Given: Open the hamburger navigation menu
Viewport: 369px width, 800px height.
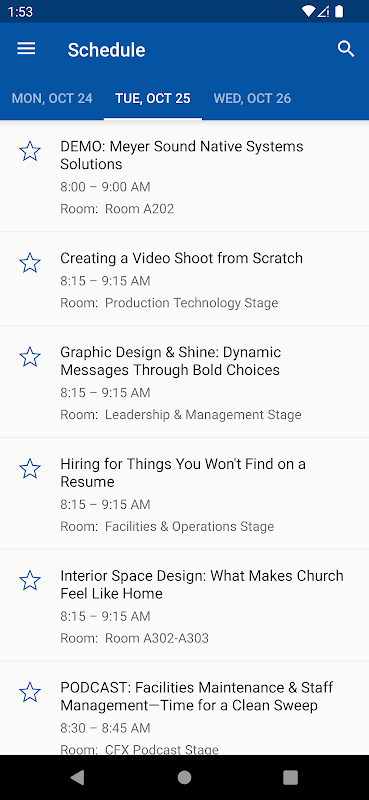Looking at the screenshot, I should (26, 49).
